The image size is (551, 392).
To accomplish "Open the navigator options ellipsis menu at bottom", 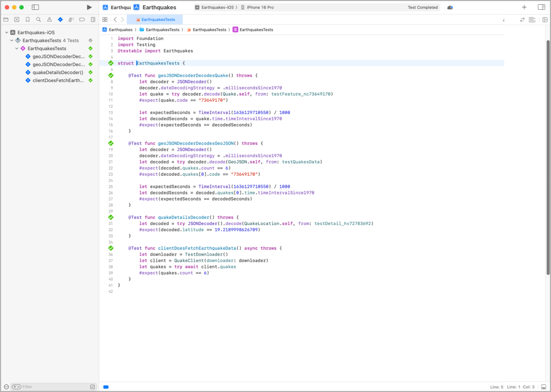I will point(6,387).
